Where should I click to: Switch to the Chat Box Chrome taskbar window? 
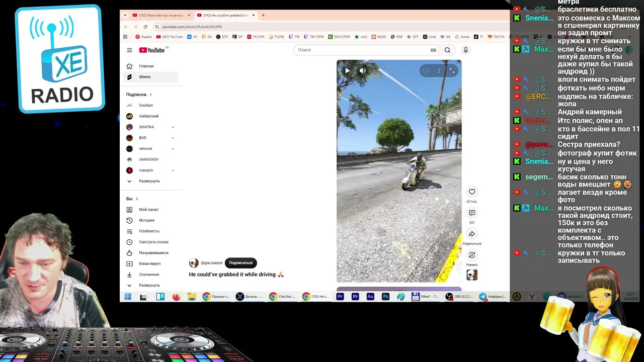coord(283,297)
